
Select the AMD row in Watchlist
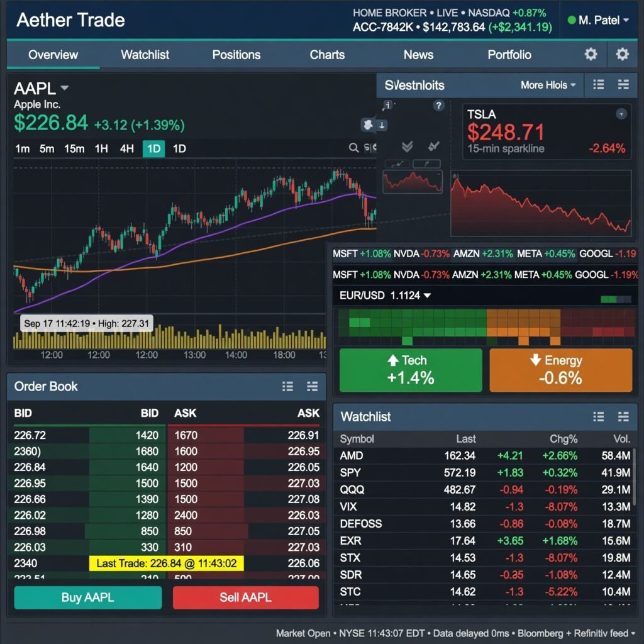[x=485, y=455]
